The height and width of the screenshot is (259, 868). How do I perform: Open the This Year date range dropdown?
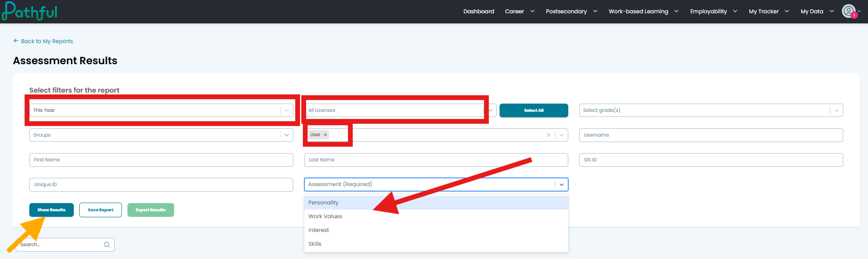pos(161,110)
